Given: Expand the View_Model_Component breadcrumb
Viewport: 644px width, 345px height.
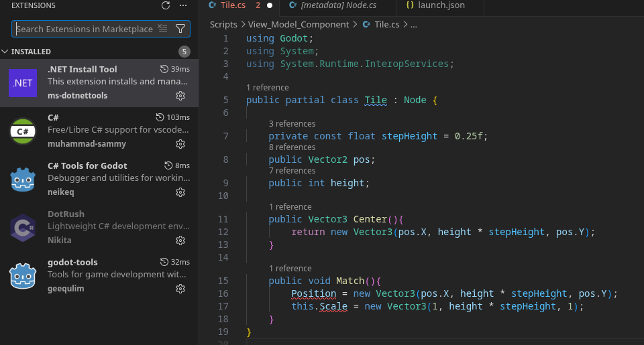Looking at the screenshot, I should pyautogui.click(x=298, y=24).
